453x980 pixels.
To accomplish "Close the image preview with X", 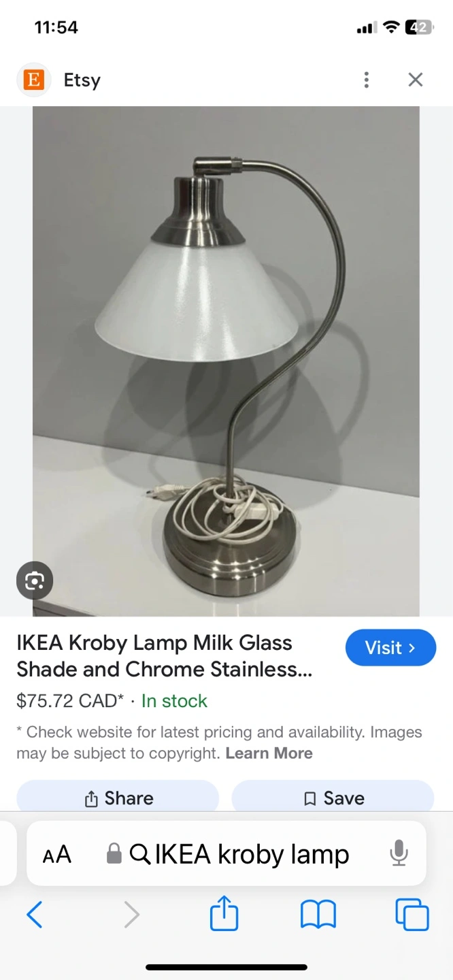I will (416, 80).
